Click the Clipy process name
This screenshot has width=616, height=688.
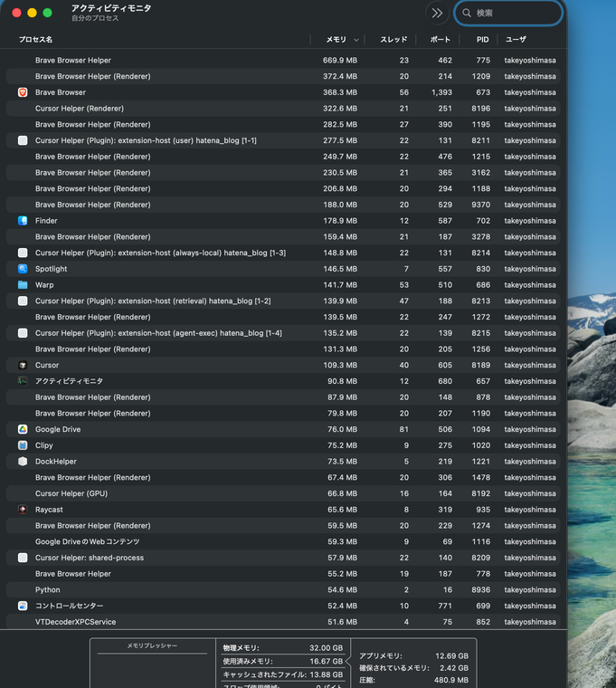43,445
